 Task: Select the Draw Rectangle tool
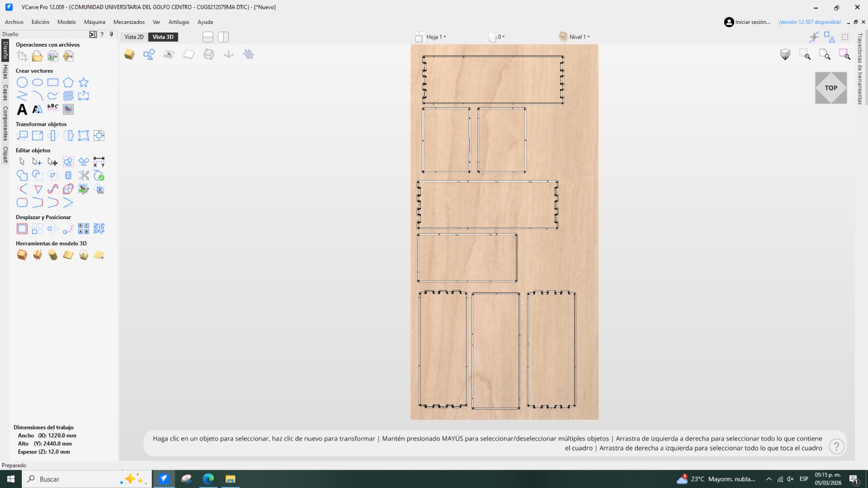point(52,82)
